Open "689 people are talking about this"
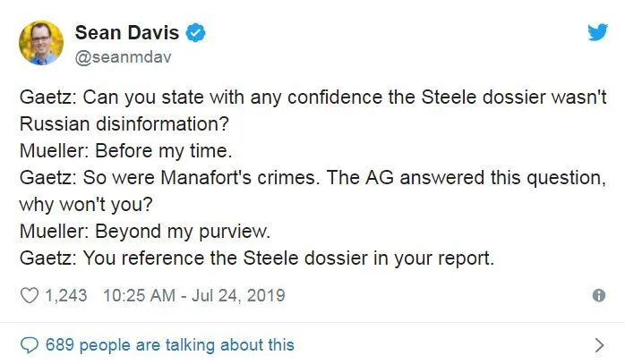This screenshot has width=625, height=364. coord(170,344)
